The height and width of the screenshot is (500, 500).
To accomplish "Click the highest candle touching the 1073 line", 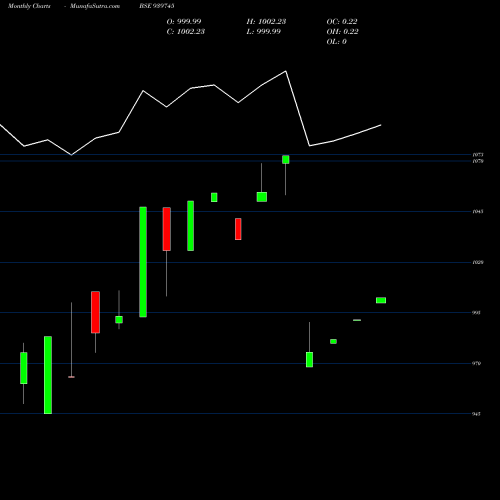I will coord(286,160).
